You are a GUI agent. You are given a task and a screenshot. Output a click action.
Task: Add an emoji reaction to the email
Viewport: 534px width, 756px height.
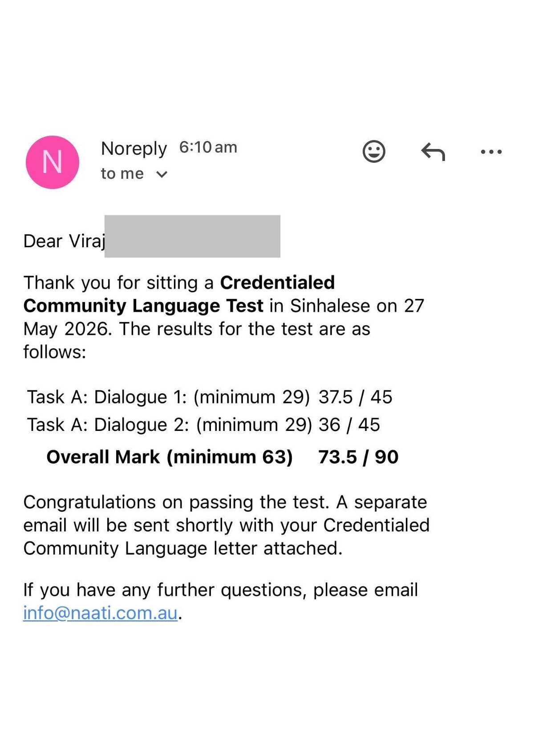(374, 152)
